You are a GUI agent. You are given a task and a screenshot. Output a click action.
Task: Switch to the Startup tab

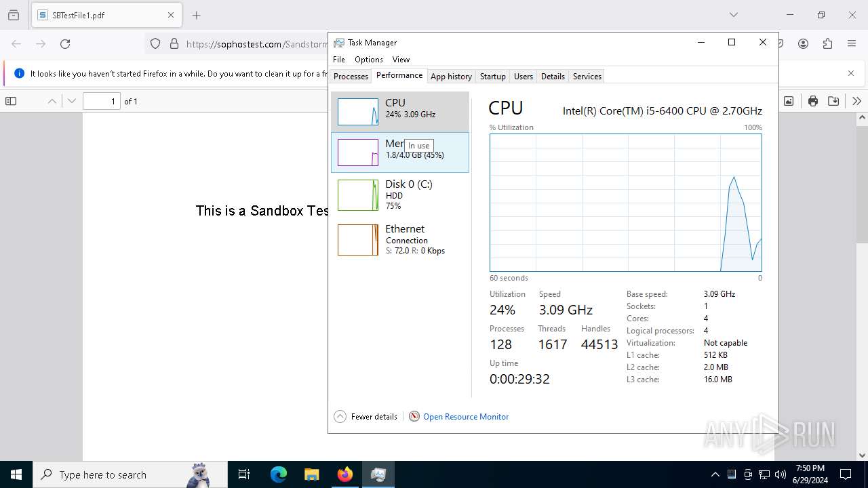(x=493, y=77)
